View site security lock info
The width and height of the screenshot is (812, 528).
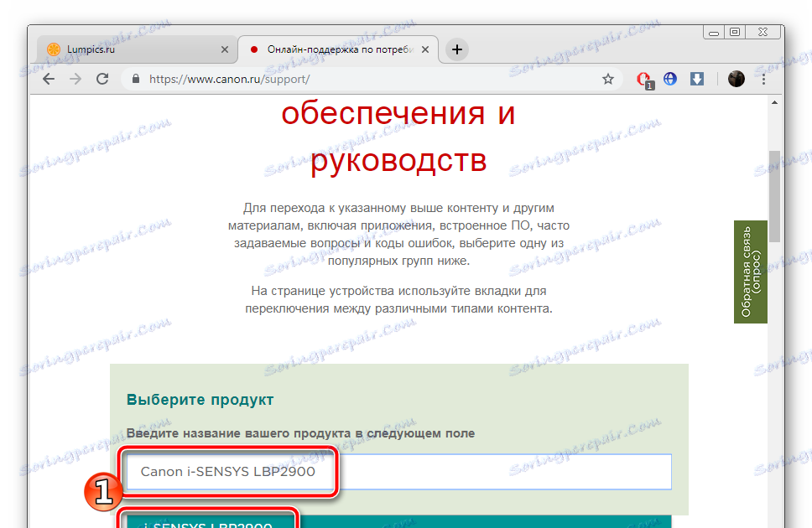pos(136,79)
